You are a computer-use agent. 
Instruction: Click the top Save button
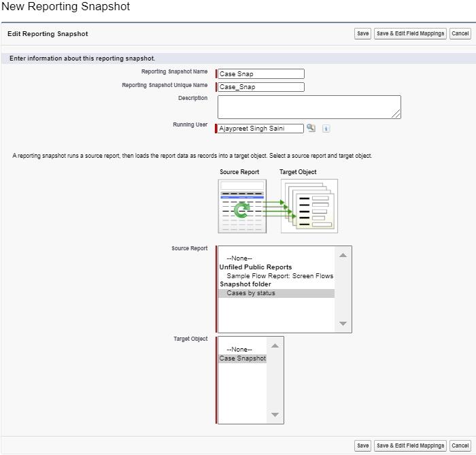[x=362, y=33]
